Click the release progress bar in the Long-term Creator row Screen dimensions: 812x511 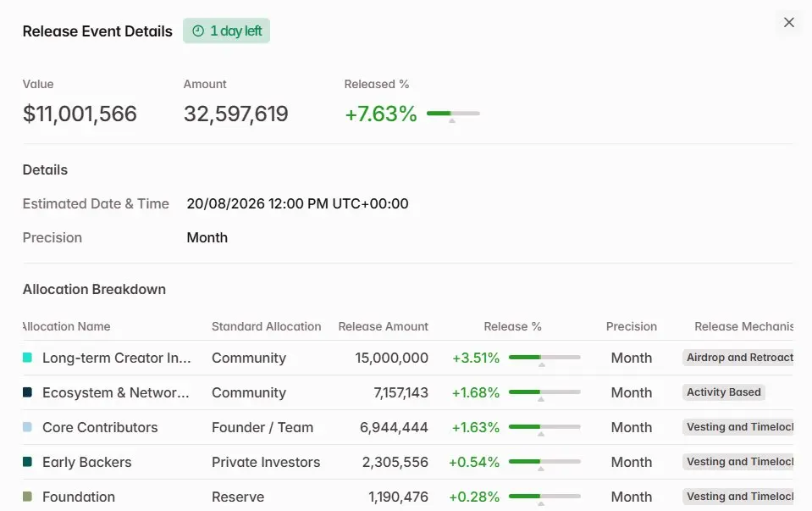coord(544,358)
